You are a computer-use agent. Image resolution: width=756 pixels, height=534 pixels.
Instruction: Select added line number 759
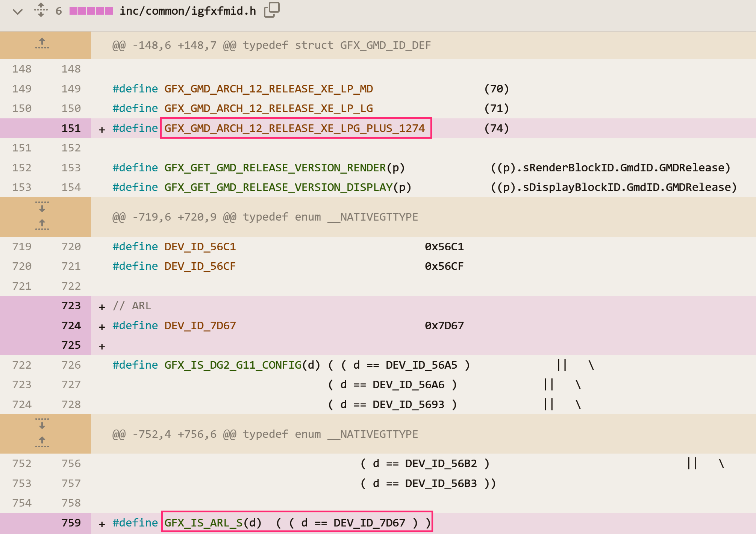click(x=71, y=523)
